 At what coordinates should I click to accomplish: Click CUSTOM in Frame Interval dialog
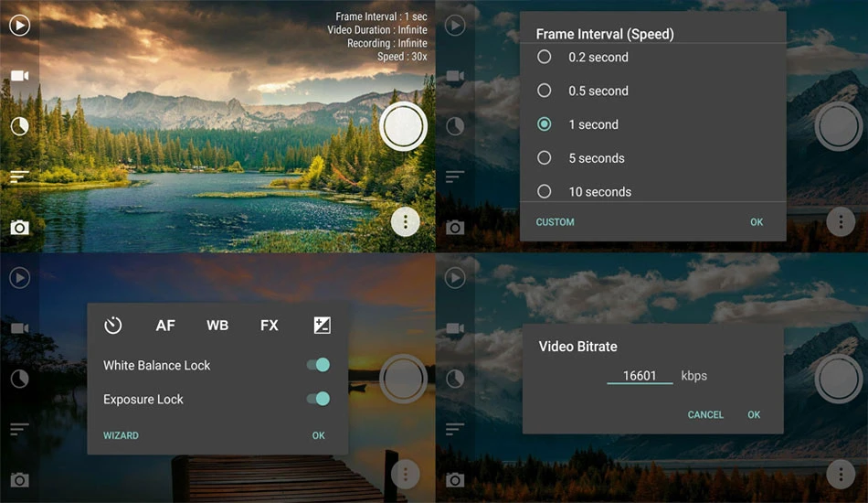point(555,222)
